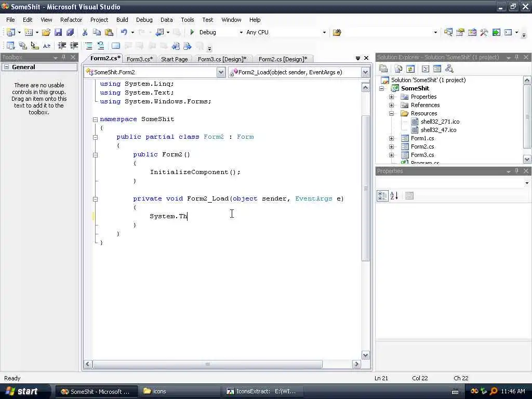532x399 pixels.
Task: Click the Display Object Member List icon
Action: [10, 46]
